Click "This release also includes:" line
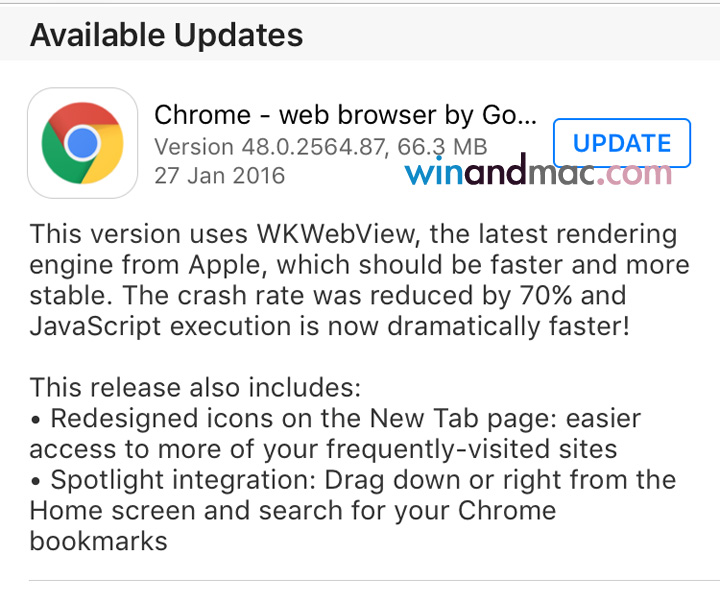Viewport: 720px width, 603px height. (x=195, y=387)
